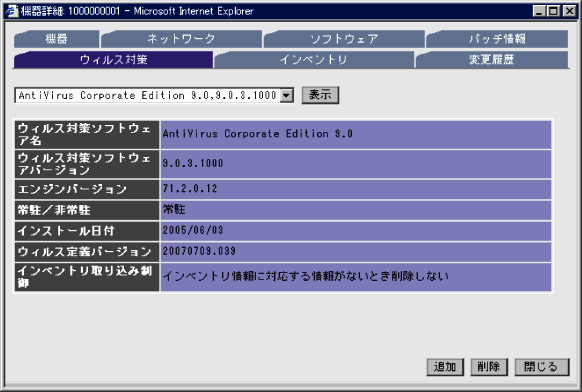
Task: Expand the AntiVirus software dropdown arrow
Action: (x=286, y=95)
